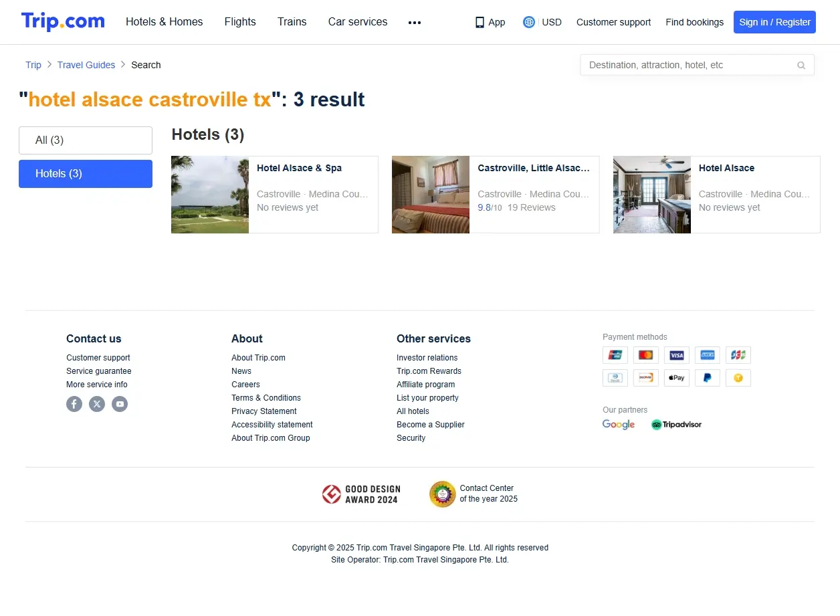This screenshot has height=616, width=840.
Task: Open the Facebook social icon
Action: click(x=74, y=404)
